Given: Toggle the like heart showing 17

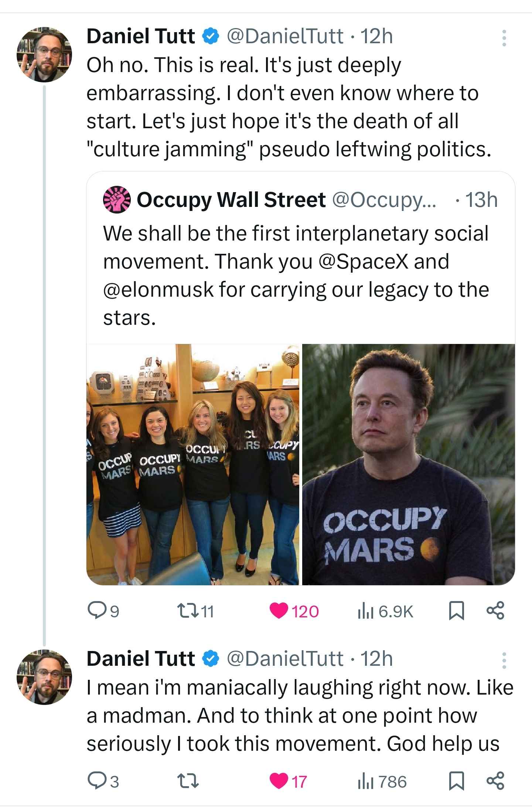Looking at the screenshot, I should [x=289, y=781].
